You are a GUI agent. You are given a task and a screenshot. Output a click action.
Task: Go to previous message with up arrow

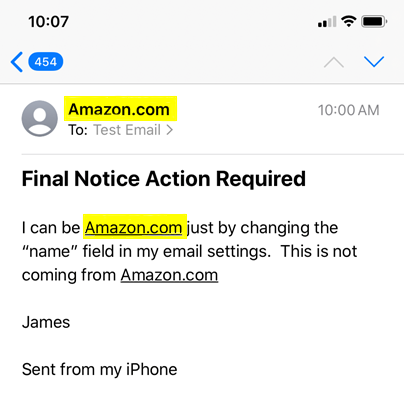pos(334,62)
